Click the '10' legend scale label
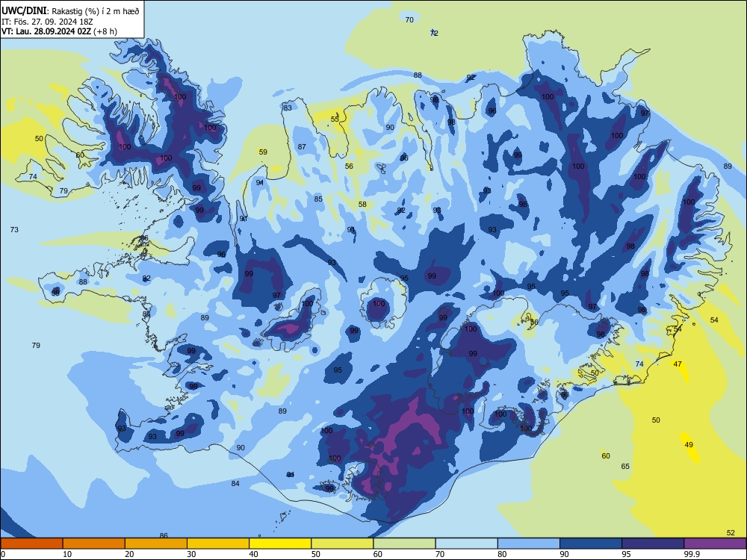 click(x=67, y=554)
